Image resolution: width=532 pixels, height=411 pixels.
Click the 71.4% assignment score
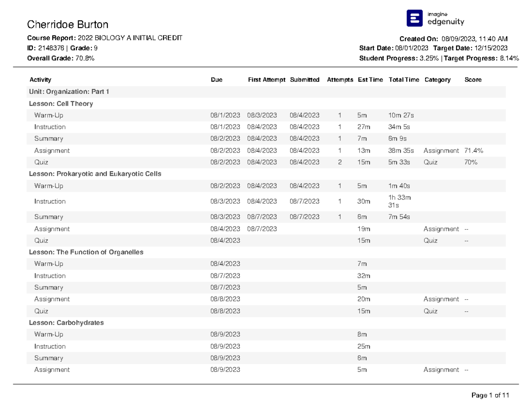[x=473, y=151]
